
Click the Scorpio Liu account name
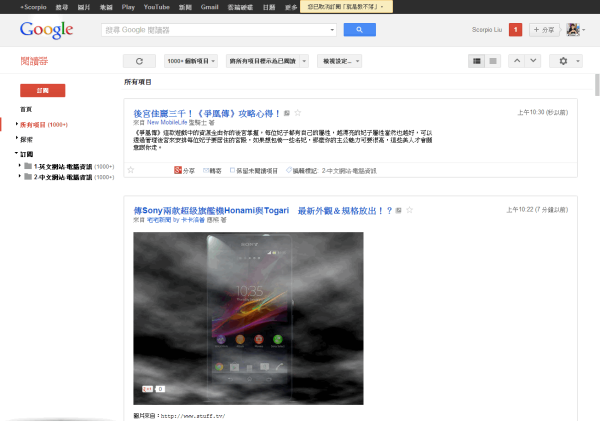coord(487,29)
